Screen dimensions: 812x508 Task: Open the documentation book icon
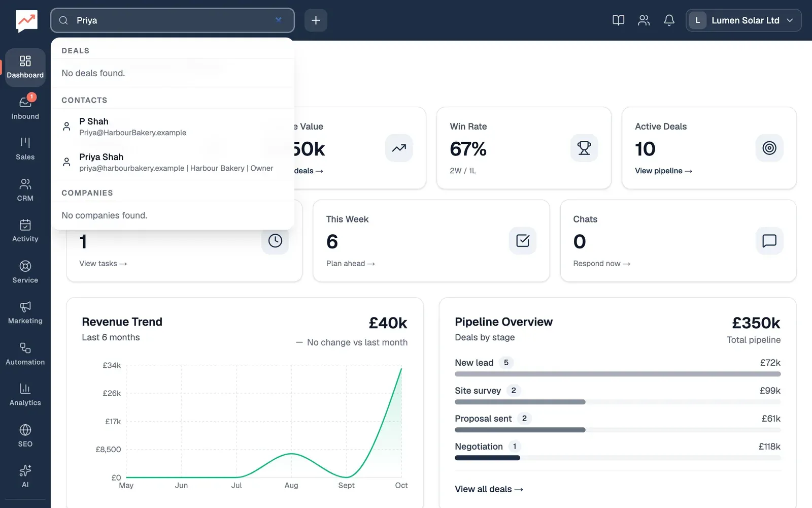pyautogui.click(x=618, y=20)
